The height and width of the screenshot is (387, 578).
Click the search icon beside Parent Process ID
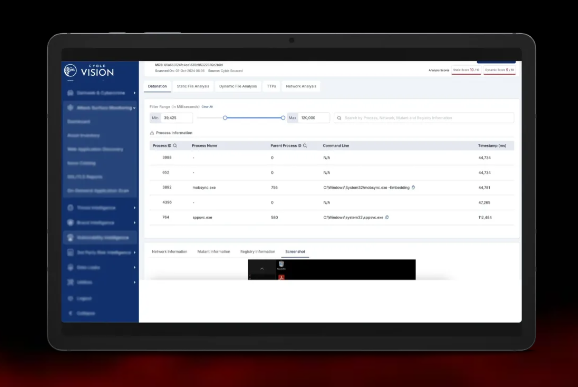coord(305,146)
